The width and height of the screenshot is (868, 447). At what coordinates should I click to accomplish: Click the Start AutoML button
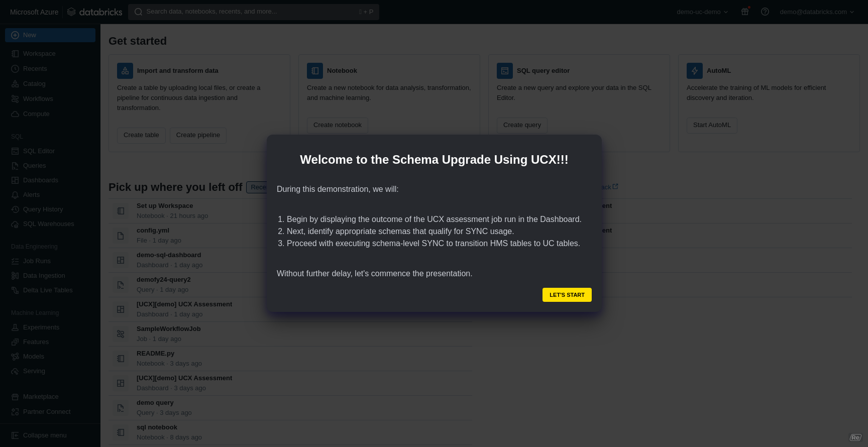tap(712, 125)
